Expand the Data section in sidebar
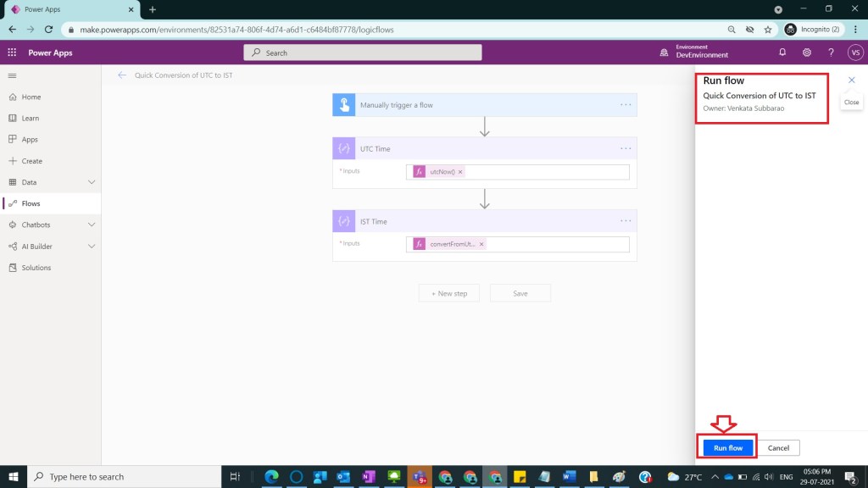The image size is (868, 488). [92, 182]
